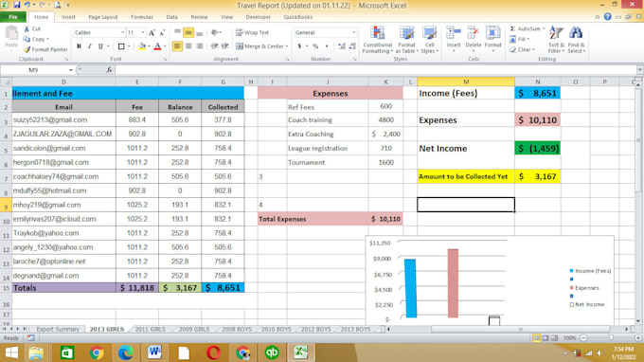The width and height of the screenshot is (644, 362).
Task: Apply cell borders icon
Action: click(121, 46)
